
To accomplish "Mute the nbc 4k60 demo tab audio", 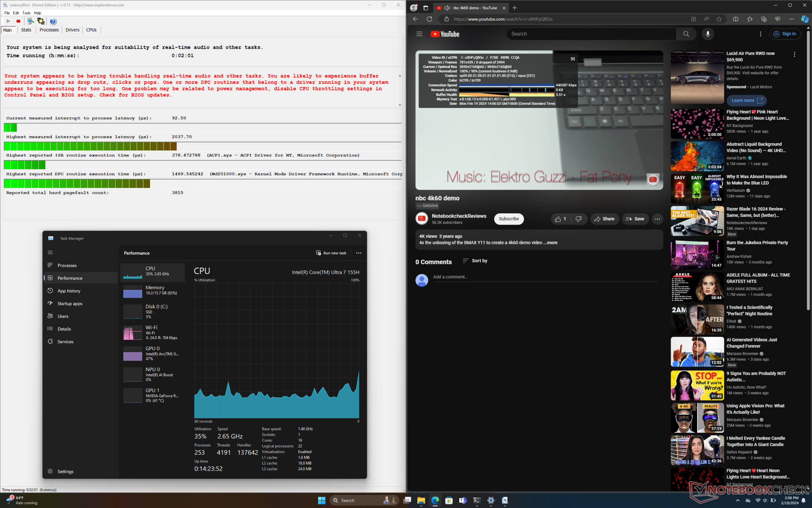I will [x=447, y=8].
